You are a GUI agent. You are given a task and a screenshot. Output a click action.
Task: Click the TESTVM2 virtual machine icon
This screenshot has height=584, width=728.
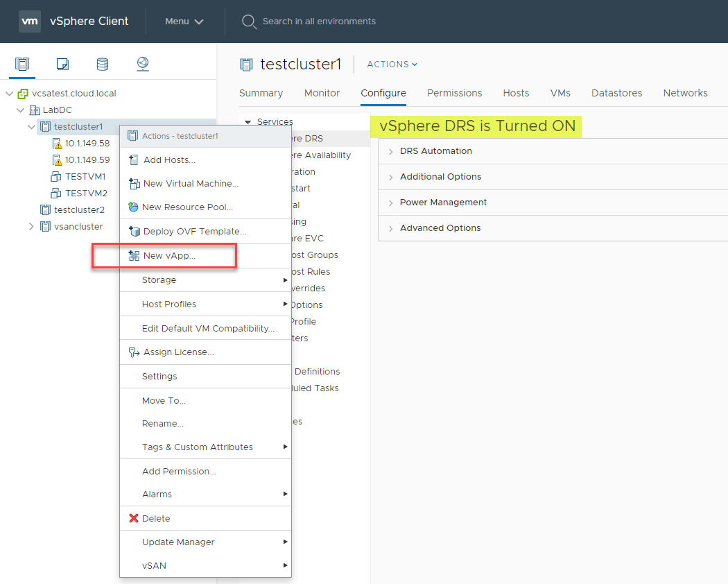click(55, 194)
